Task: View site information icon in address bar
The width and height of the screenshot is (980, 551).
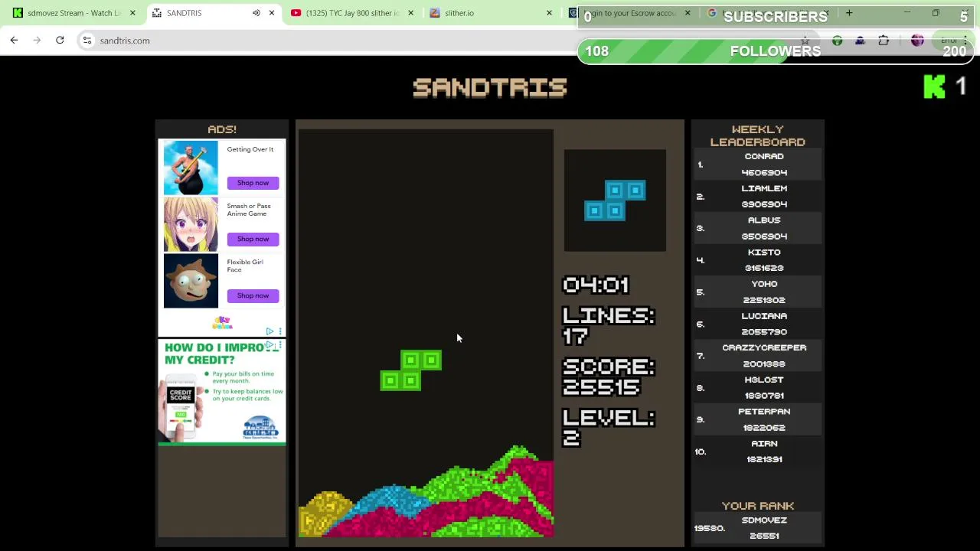Action: (87, 41)
